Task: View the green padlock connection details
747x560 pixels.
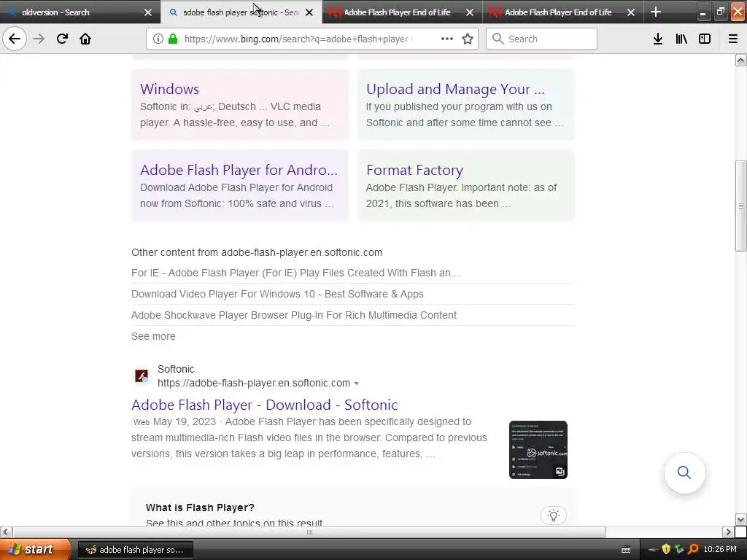Action: 173,39
